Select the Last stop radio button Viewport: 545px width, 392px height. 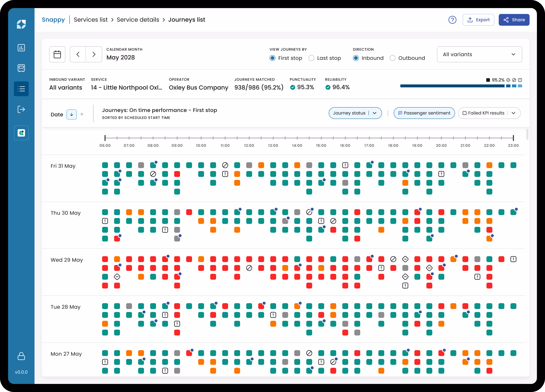click(311, 58)
